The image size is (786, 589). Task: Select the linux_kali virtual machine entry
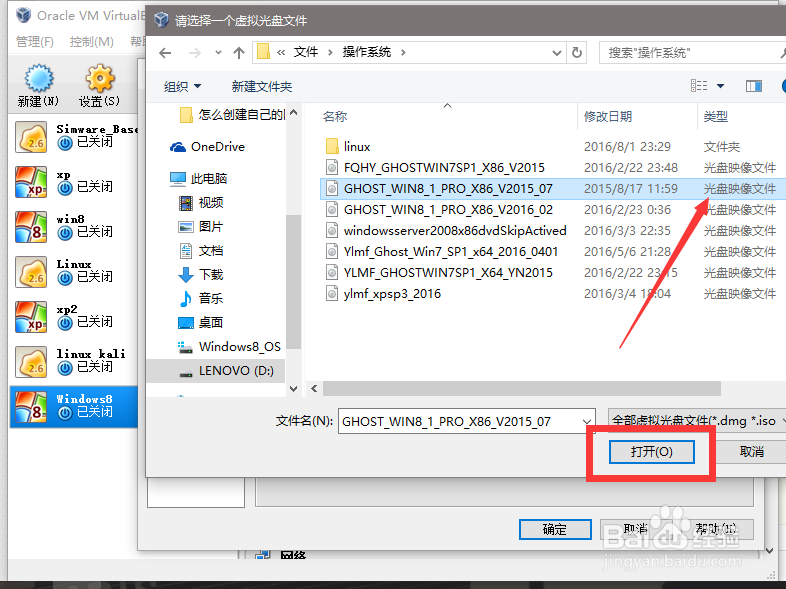pos(75,362)
